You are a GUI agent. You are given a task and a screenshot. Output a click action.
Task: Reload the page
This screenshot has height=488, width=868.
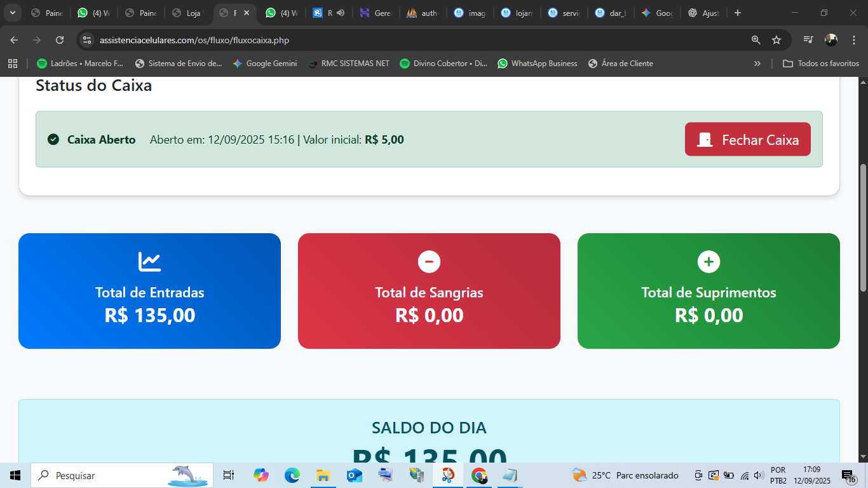pos(60,40)
